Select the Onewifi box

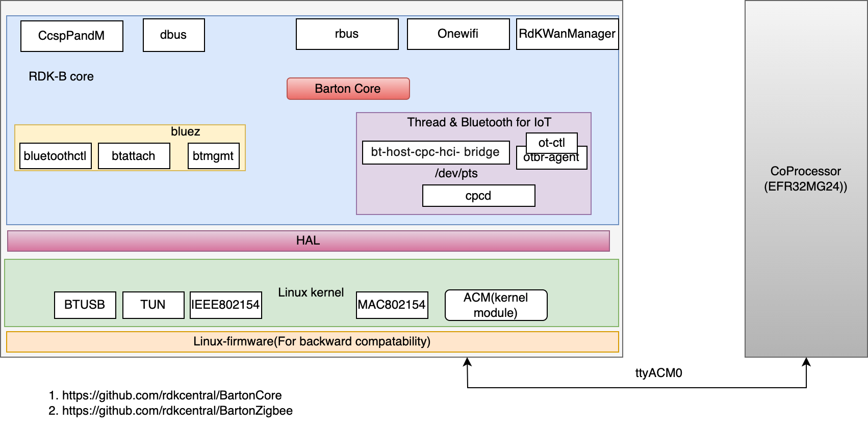458,34
